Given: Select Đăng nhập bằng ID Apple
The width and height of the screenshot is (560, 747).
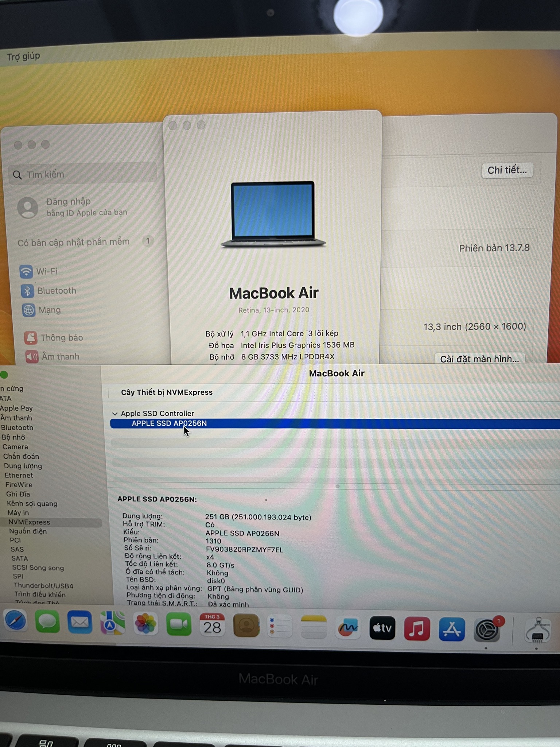Looking at the screenshot, I should [73, 207].
